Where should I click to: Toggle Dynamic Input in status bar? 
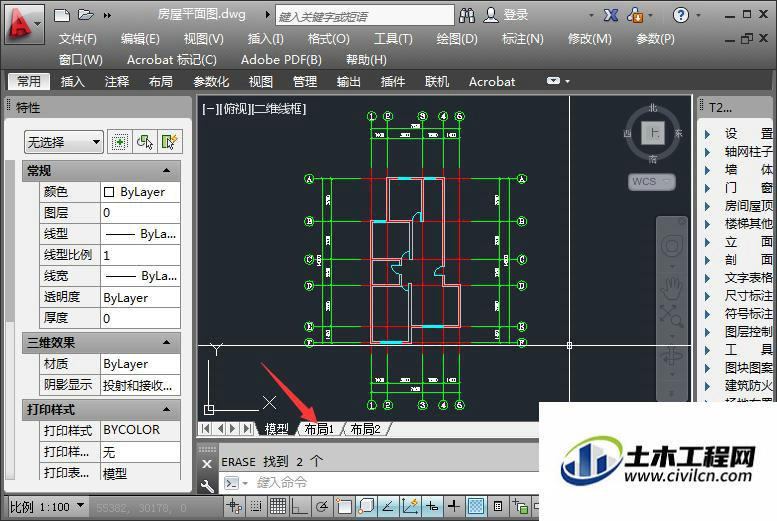[x=432, y=506]
